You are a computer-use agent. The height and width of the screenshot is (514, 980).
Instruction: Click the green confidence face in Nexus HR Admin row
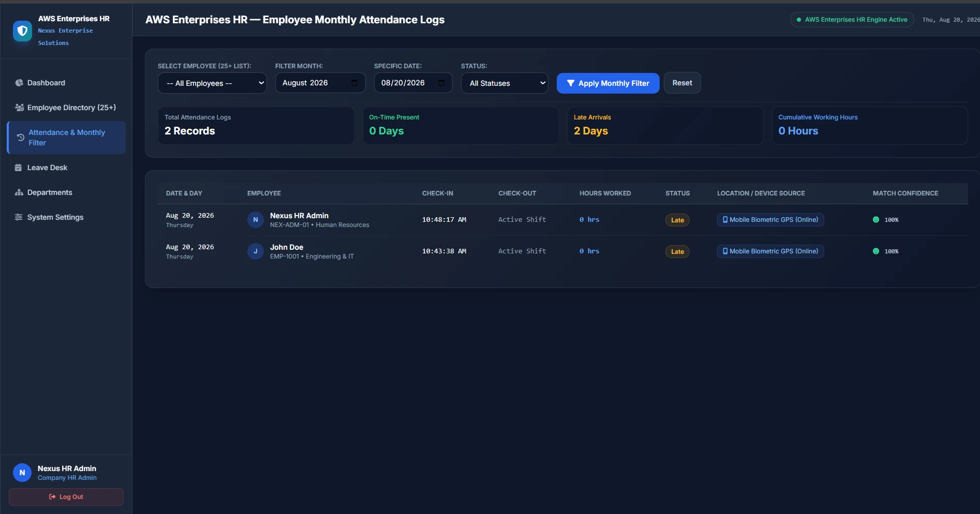(x=876, y=220)
